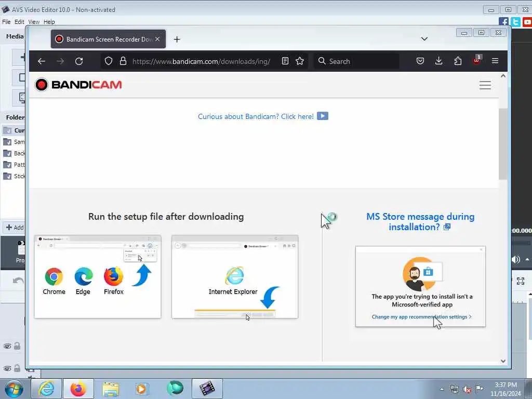Click the Firefox forward arrow
Image resolution: width=532 pixels, height=399 pixels.
click(x=60, y=61)
